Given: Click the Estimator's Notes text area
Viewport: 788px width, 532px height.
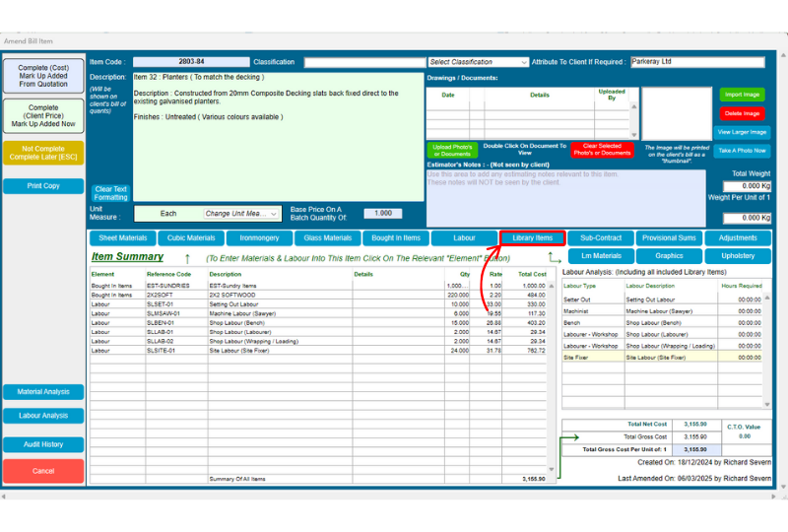Looking at the screenshot, I should pyautogui.click(x=564, y=184).
